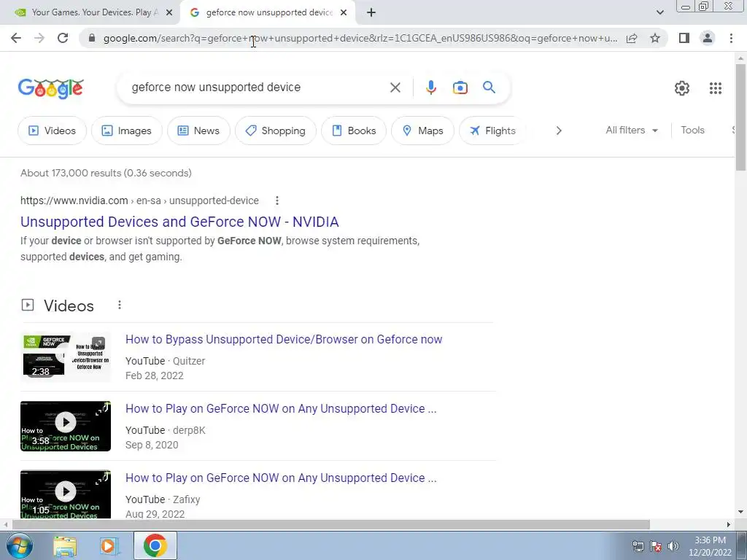Click the Chrome taskbar icon
This screenshot has width=747, height=560.
click(x=155, y=545)
